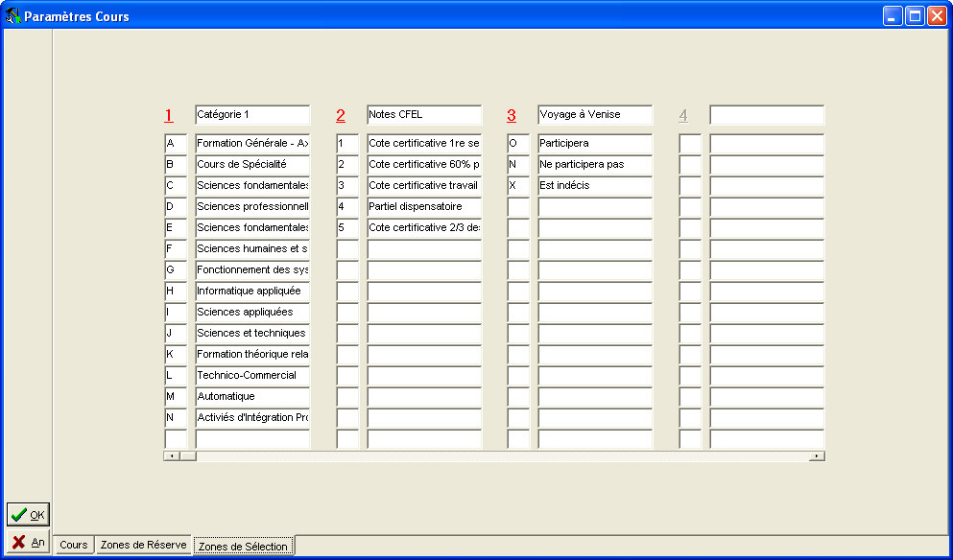The height and width of the screenshot is (560, 953).
Task: Click the Sciences professionnelles field in row D
Action: [x=252, y=207]
